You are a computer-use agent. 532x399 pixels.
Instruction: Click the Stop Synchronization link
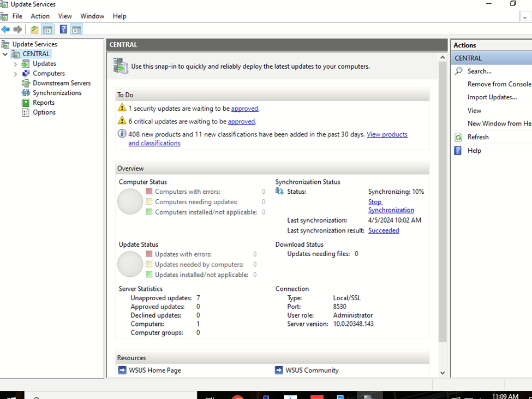coord(391,206)
